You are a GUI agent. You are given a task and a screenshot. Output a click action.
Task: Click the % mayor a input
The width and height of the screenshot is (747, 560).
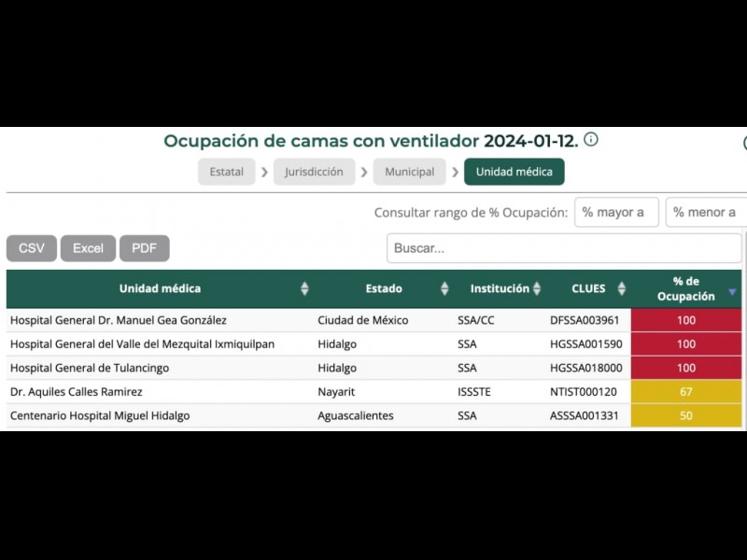point(616,212)
